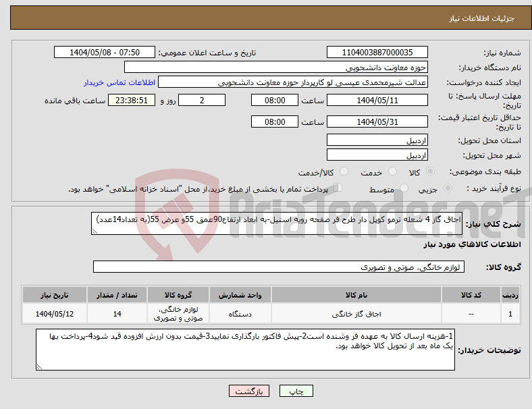Select the متوسط purchase type radio
532x409 pixels.
coord(404,188)
